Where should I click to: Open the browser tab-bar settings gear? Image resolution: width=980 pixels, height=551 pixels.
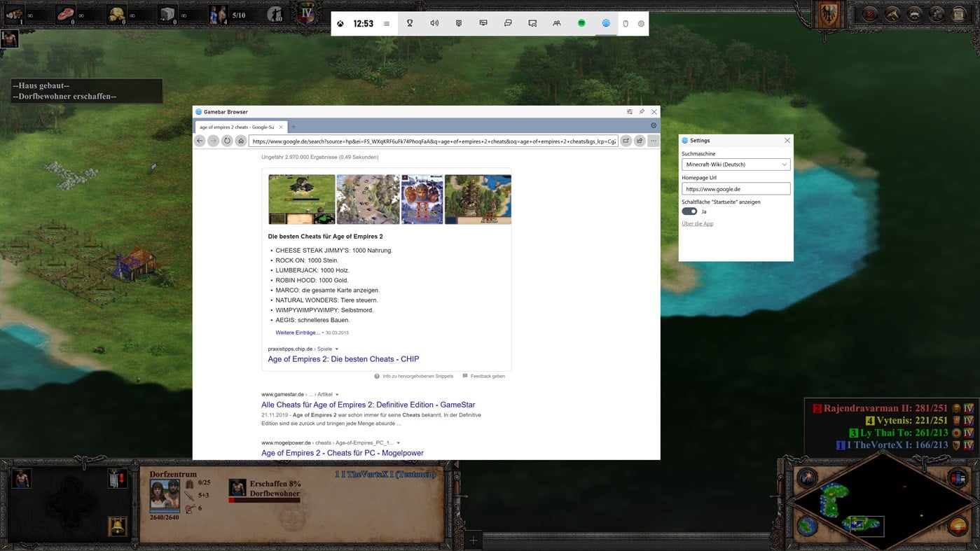click(654, 126)
